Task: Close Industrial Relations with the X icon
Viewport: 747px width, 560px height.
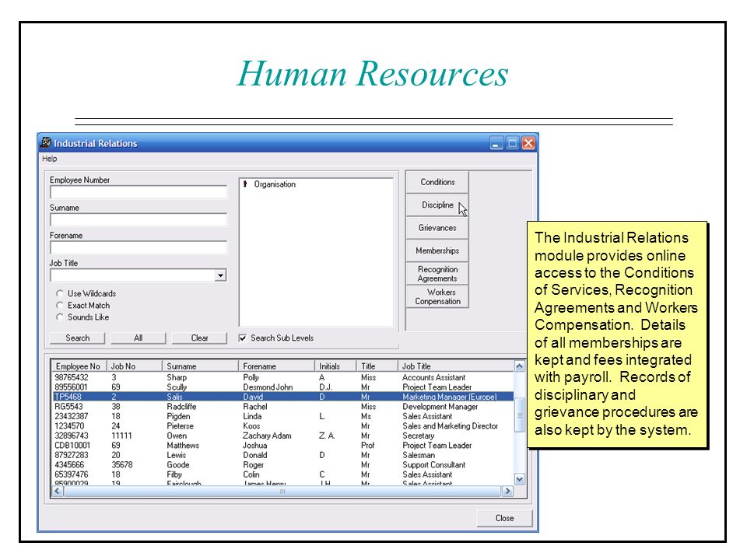Action: (528, 143)
